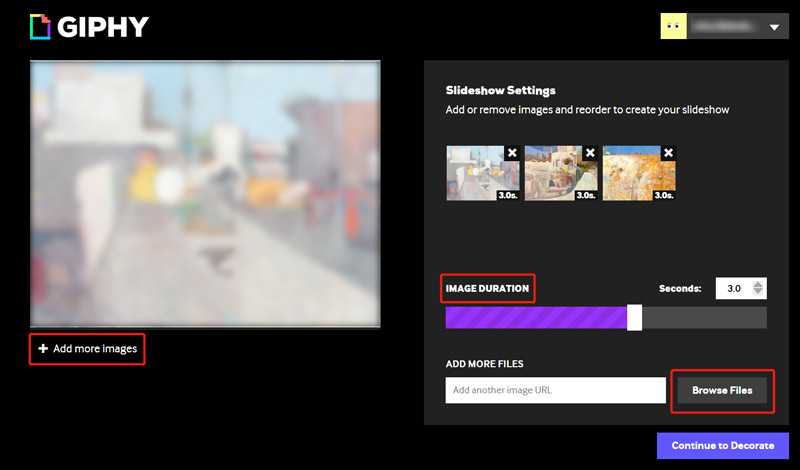The image size is (800, 470).
Task: Remove the first slideshow image
Action: click(x=512, y=153)
